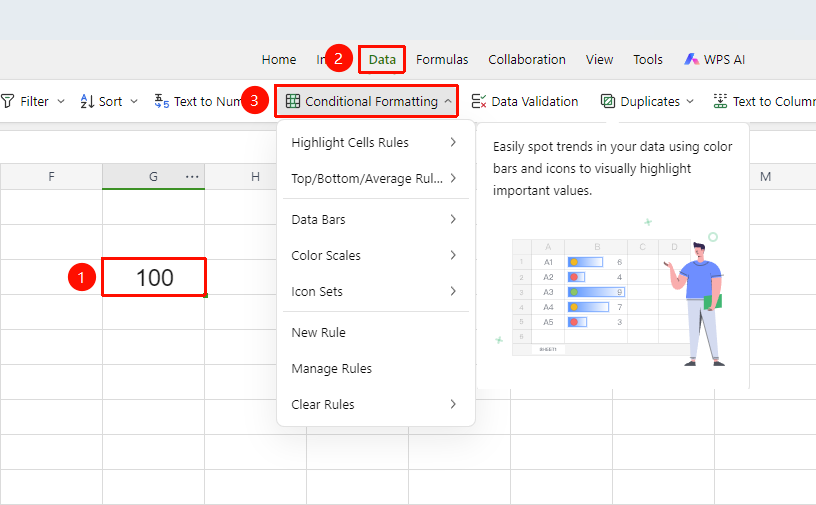The width and height of the screenshot is (816, 505).
Task: Select column M header
Action: [x=765, y=177]
